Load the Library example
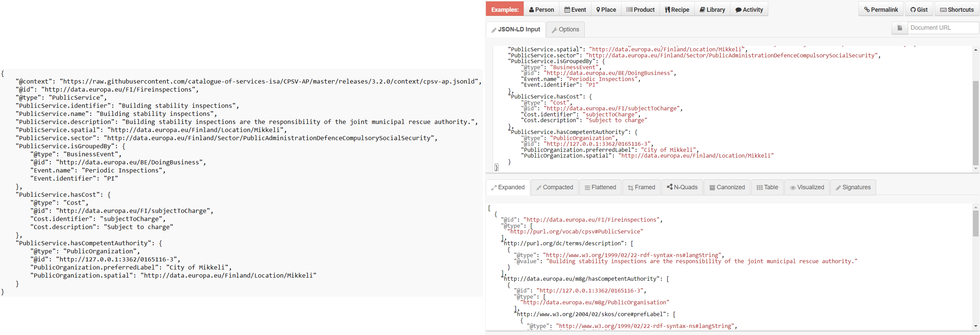The height and width of the screenshot is (335, 980). coord(712,10)
